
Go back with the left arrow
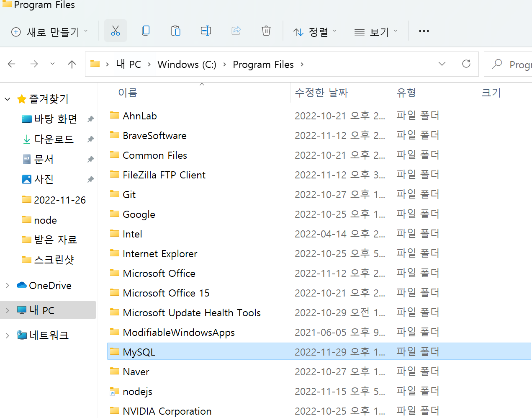[12, 64]
